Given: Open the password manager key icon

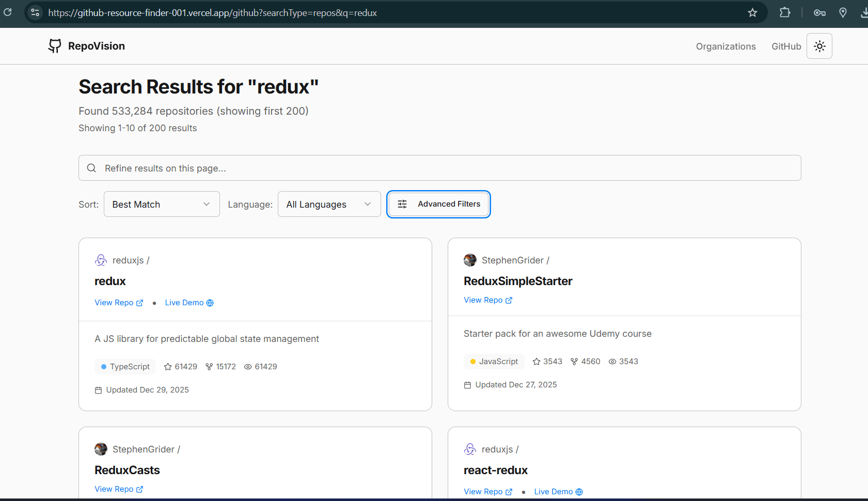Looking at the screenshot, I should 819,12.
